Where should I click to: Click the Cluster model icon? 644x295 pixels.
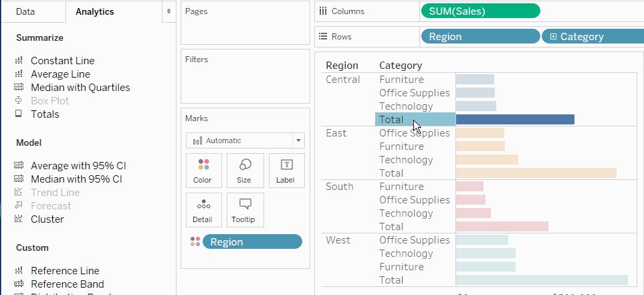point(19,219)
